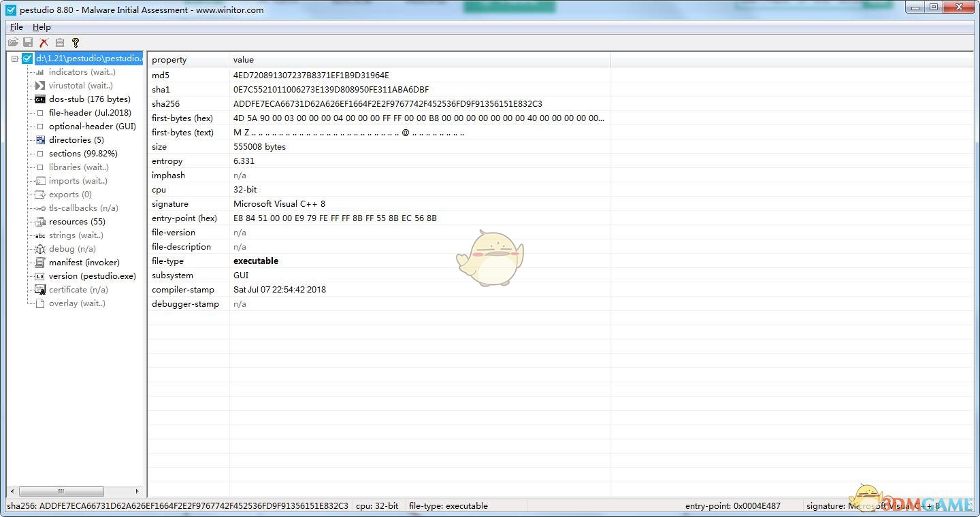The image size is (980, 517).
Task: Open the File menu
Action: pyautogui.click(x=16, y=27)
